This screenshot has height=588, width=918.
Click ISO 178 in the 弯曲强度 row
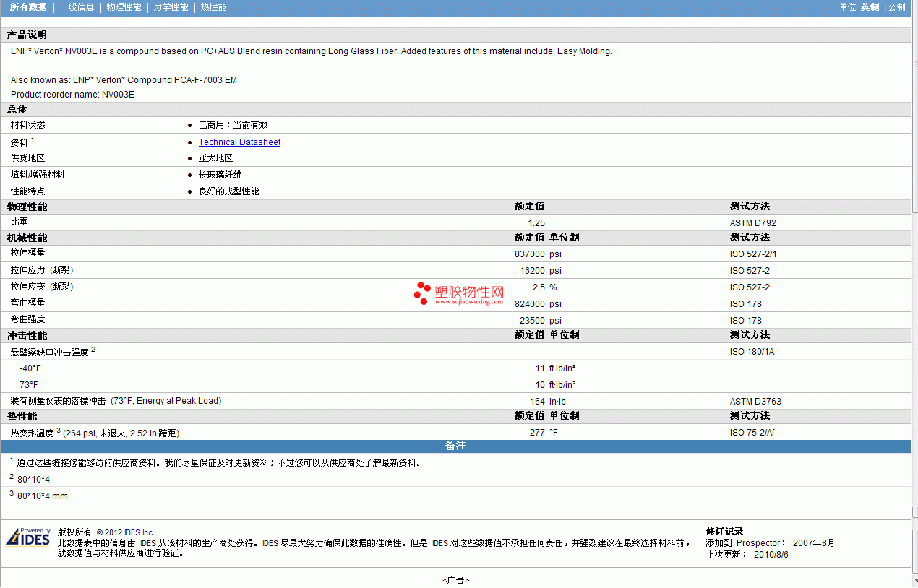coord(746,321)
